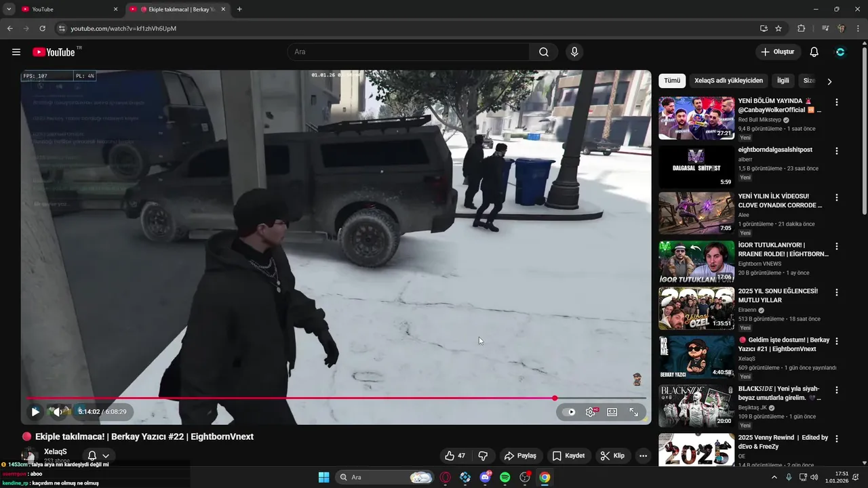This screenshot has height=488, width=868.
Task: Open Windows Start menu
Action: (x=323, y=477)
